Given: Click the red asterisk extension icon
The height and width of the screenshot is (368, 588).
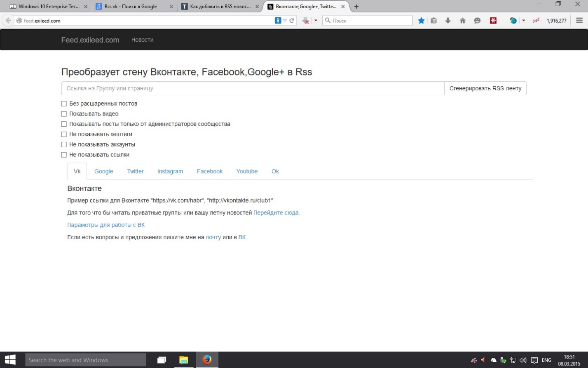Looking at the screenshot, I should (x=493, y=20).
